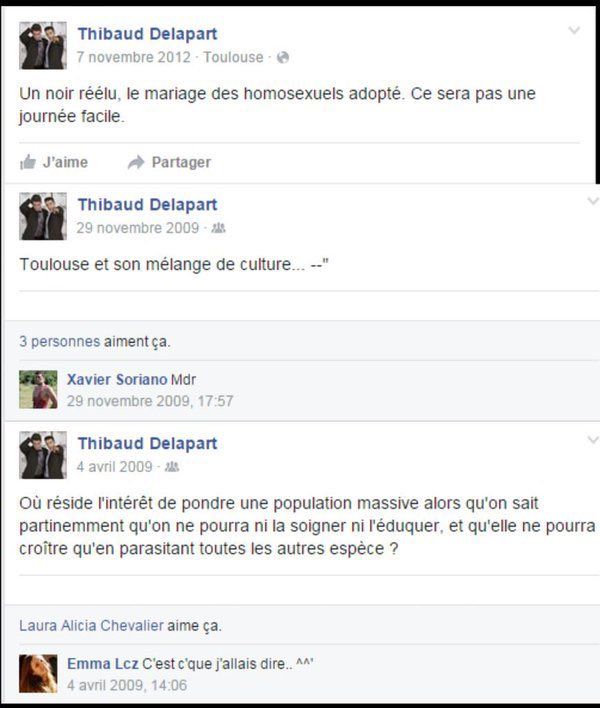Click the friends audience icon on 29 novembre 2009 post
The width and height of the screenshot is (600, 708).
point(219,228)
